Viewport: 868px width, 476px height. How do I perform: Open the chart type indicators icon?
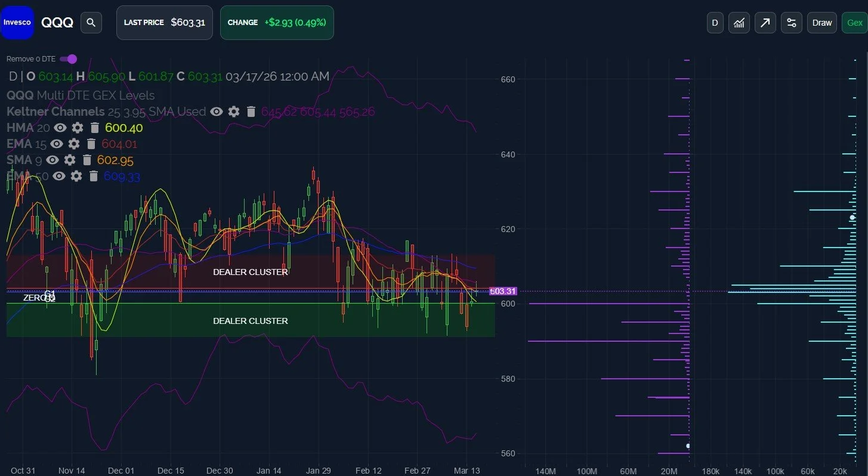tap(739, 23)
